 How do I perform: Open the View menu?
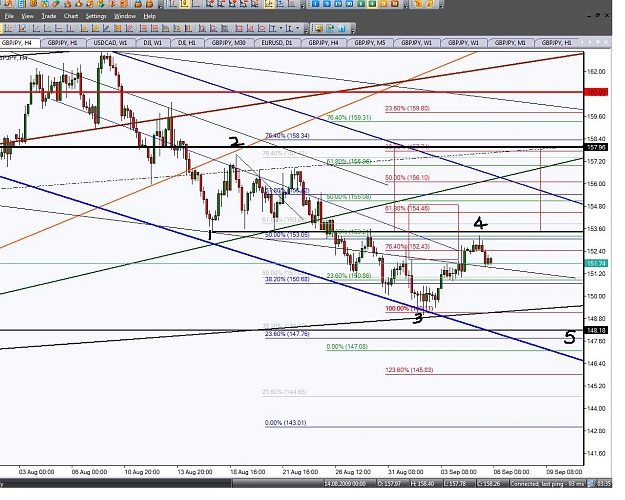tap(28, 16)
